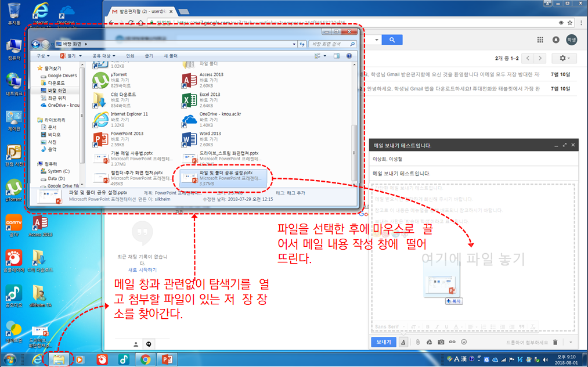Select System (C:) drive in the sidebar
This screenshot has height=367, width=588.
55,171
